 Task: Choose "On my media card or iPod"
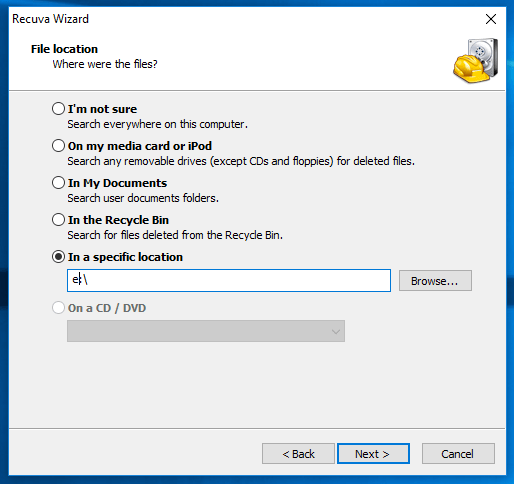pos(58,146)
